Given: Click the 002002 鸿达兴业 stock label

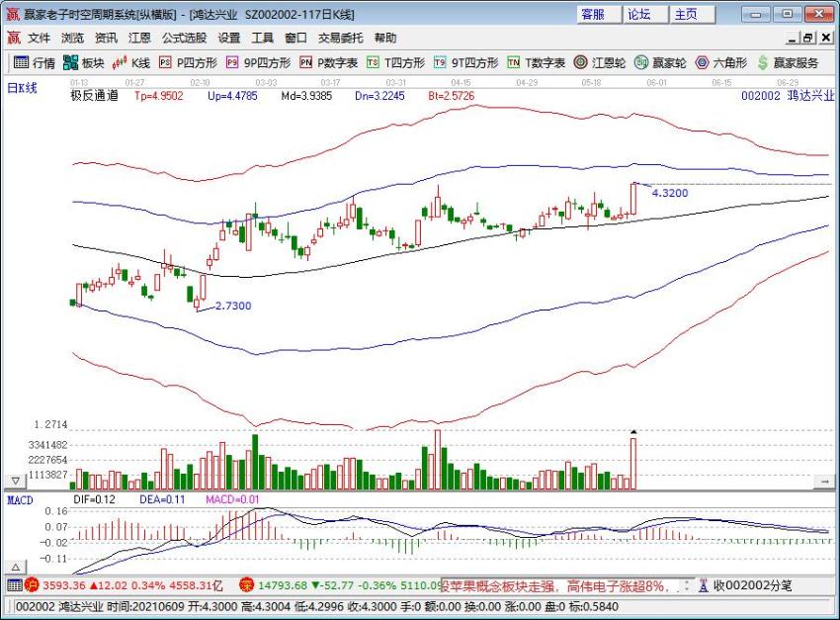Looking at the screenshot, I should click(x=788, y=96).
